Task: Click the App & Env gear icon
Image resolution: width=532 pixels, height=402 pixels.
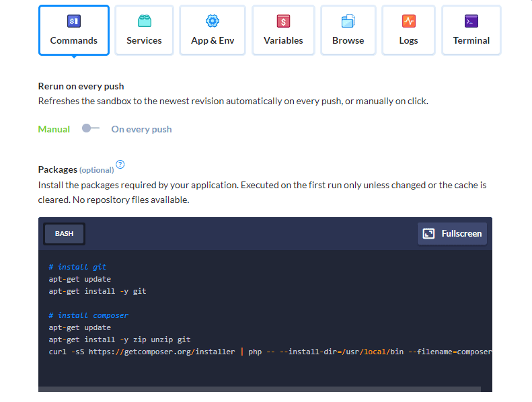Action: coord(213,22)
